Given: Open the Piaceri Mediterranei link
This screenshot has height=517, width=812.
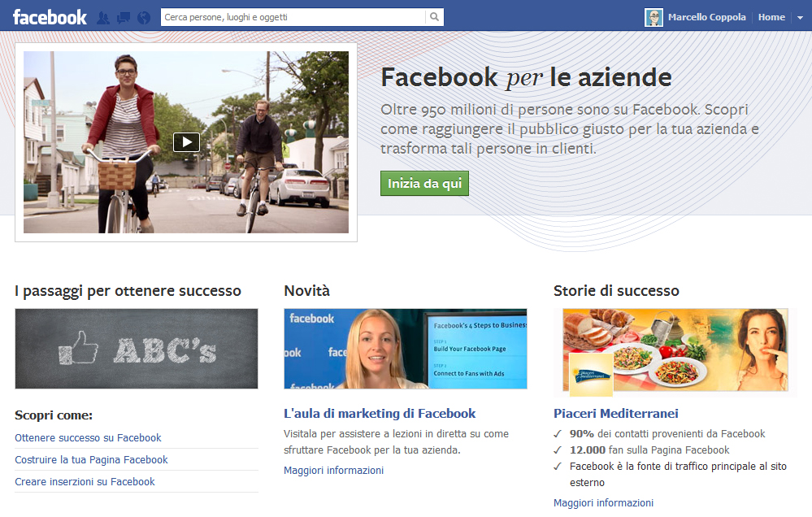Looking at the screenshot, I should pos(616,414).
